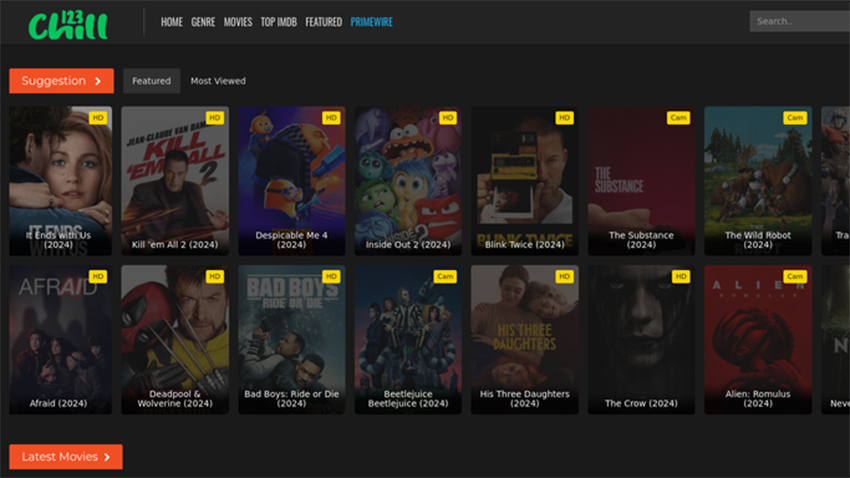850x478 pixels.
Task: Open the Alien: Romulus poster
Action: 758,339
